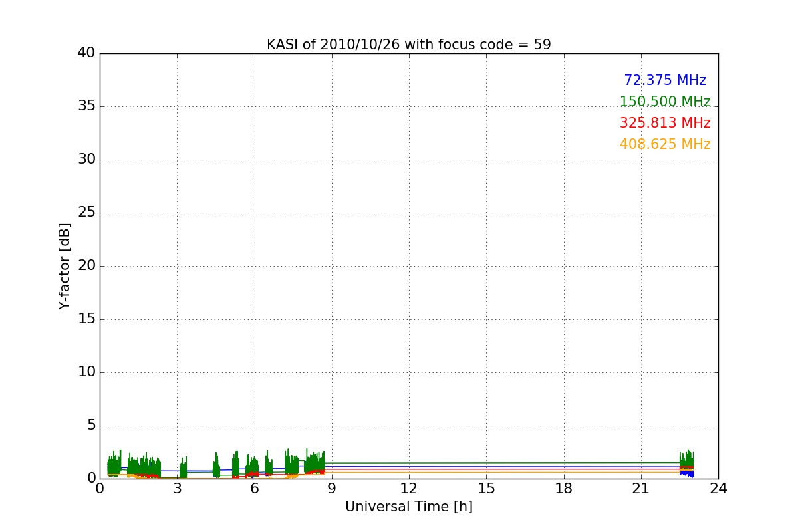Click the green data burst just after hour 3
Screen dimensions: 798x532
click(x=184, y=467)
